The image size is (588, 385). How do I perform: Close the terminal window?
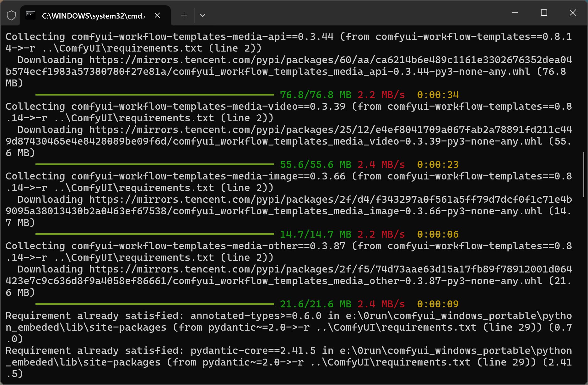coord(573,13)
